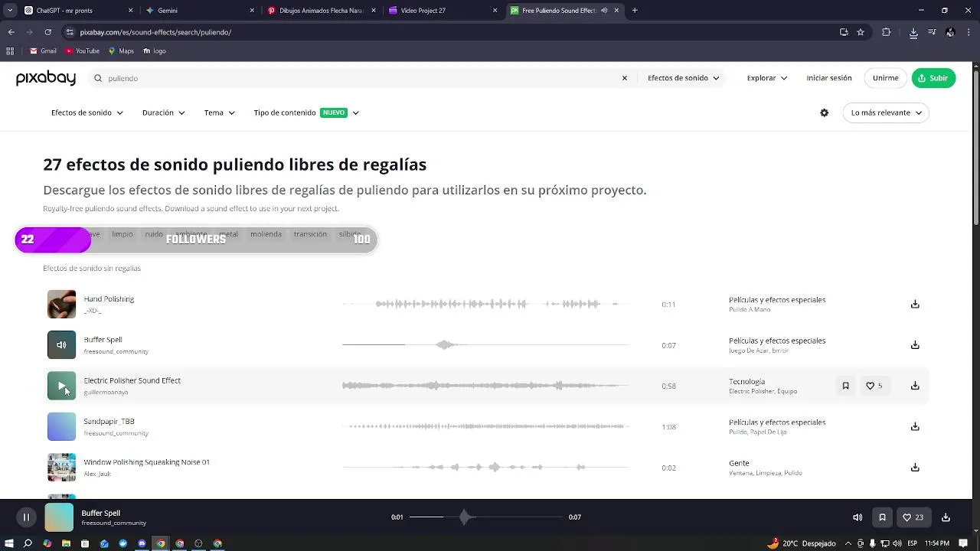Select the metal tag chip

tap(228, 234)
